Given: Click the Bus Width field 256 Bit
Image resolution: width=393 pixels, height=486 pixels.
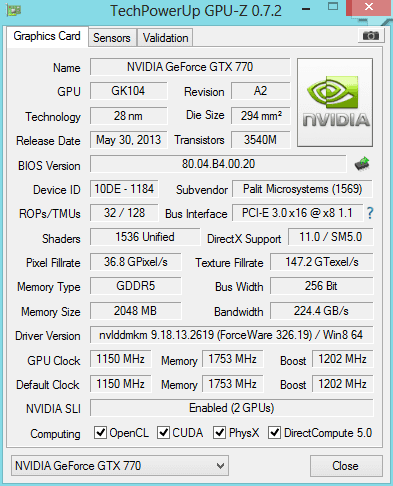Looking at the screenshot, I should (322, 286).
